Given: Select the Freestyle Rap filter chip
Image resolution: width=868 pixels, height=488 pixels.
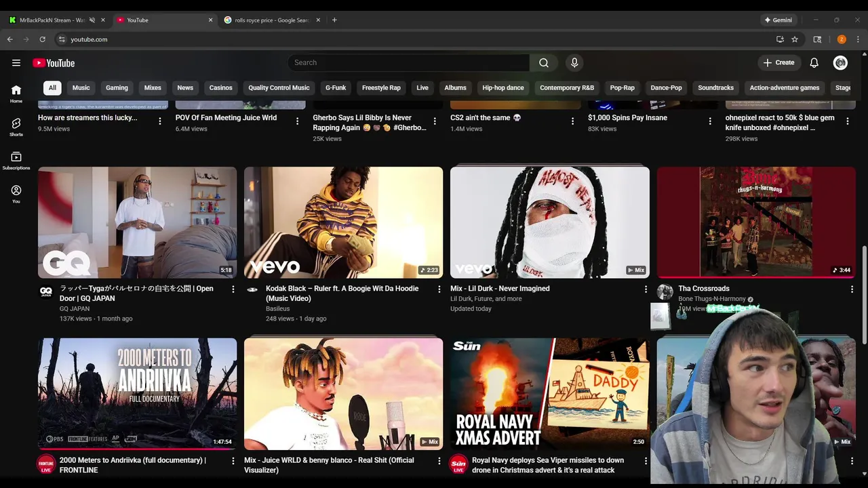Looking at the screenshot, I should tap(381, 87).
